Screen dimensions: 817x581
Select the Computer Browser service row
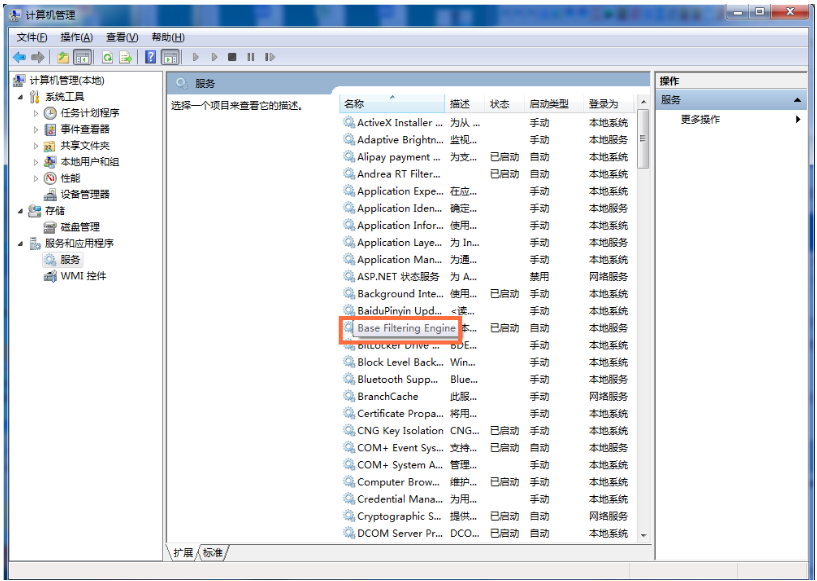487,482
